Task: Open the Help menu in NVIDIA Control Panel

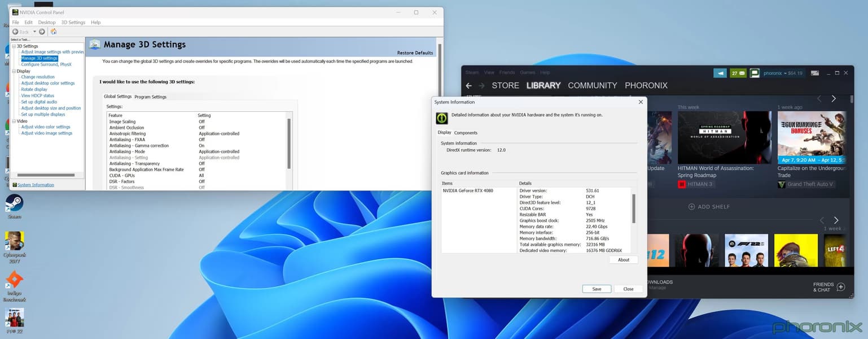Action: tap(96, 23)
